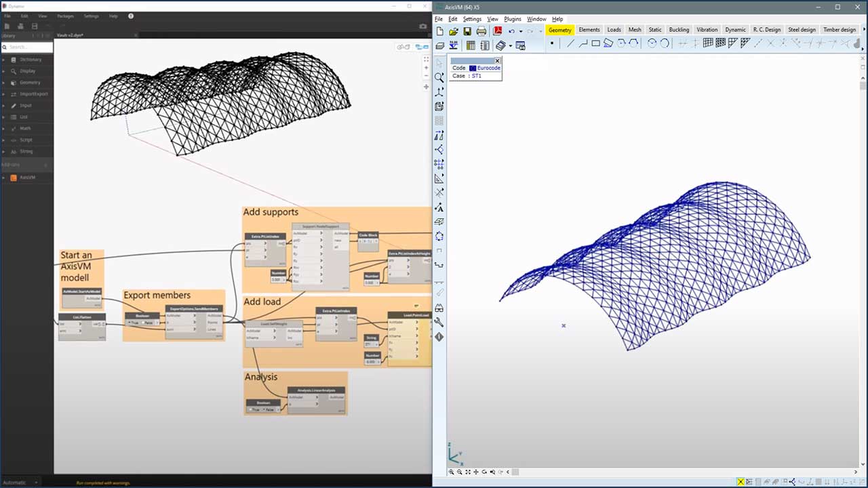Image resolution: width=868 pixels, height=488 pixels.
Task: Click the text annotation 'A' icon in AxisVM
Action: coord(439,207)
